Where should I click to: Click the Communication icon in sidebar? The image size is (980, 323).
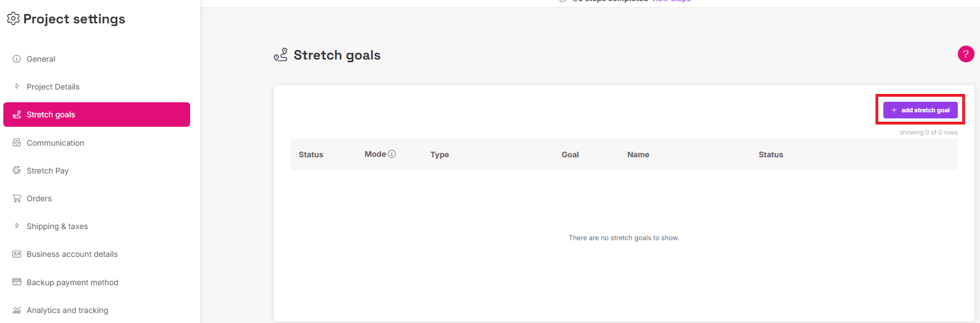[x=17, y=142]
